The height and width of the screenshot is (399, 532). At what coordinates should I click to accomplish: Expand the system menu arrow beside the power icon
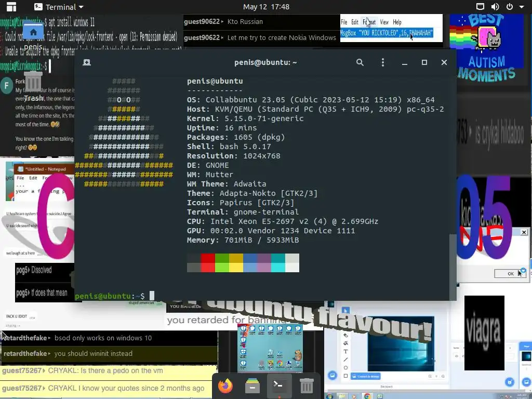(522, 7)
